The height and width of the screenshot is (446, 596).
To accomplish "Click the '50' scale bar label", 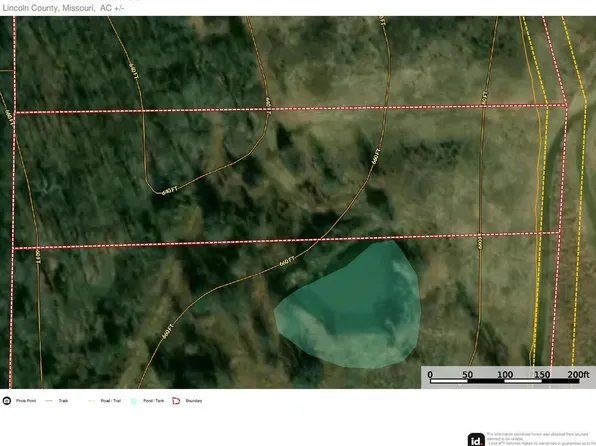I will (x=468, y=375).
